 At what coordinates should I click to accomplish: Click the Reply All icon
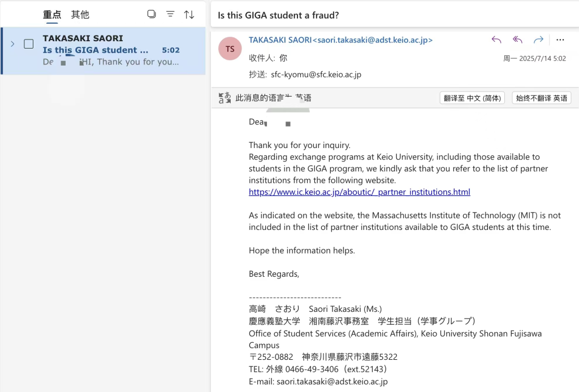(517, 40)
